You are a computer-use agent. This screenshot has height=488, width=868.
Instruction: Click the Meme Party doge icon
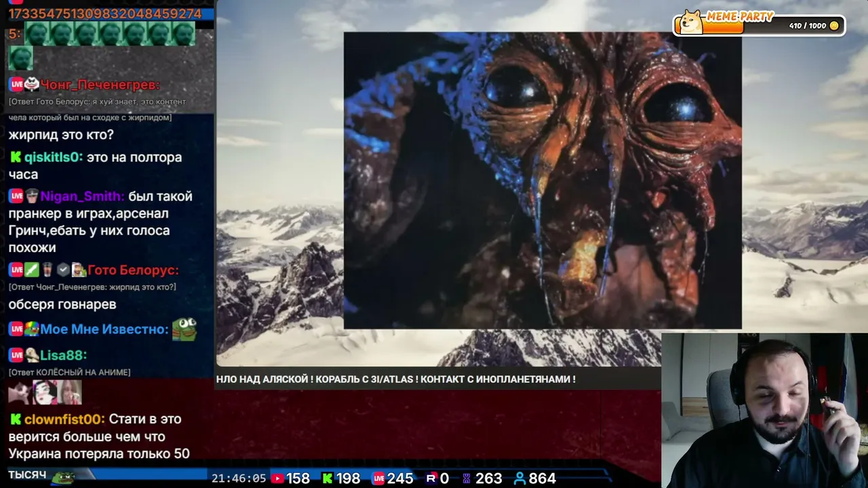coord(691,22)
